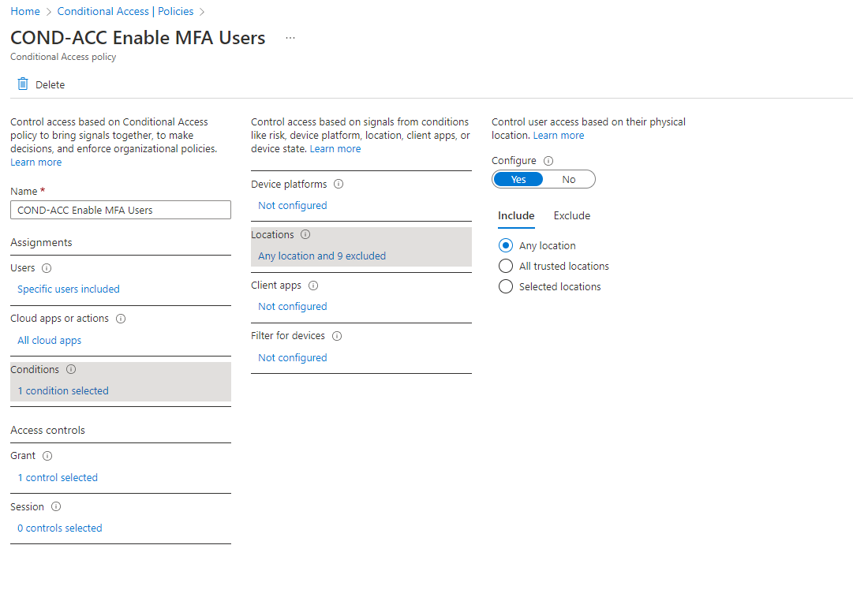Click info icon next to Filter for devices

pyautogui.click(x=337, y=336)
